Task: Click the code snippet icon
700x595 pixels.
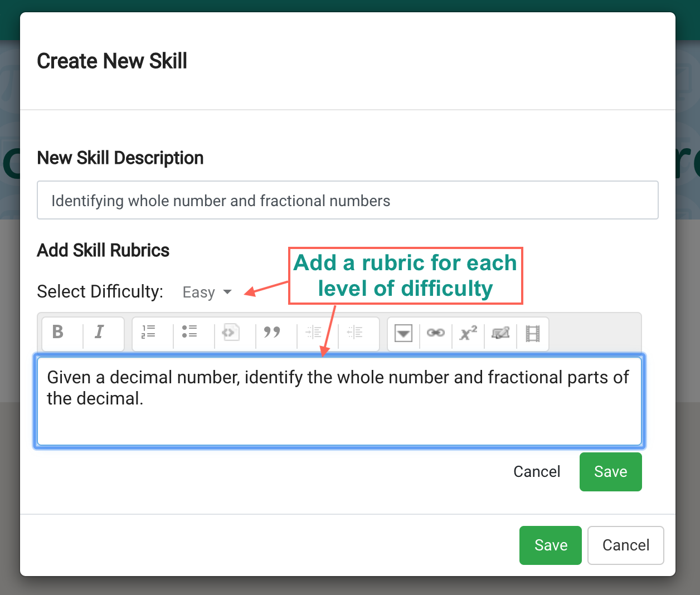Action: point(231,333)
